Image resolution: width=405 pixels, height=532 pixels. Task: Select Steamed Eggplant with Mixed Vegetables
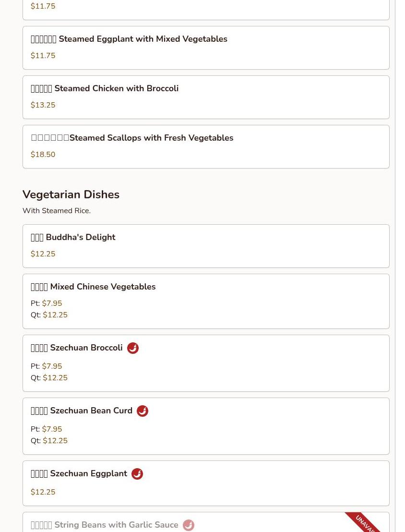pos(143,39)
